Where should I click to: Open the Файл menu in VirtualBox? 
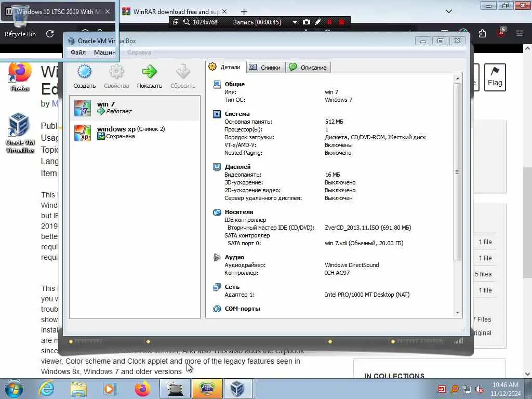(x=78, y=52)
